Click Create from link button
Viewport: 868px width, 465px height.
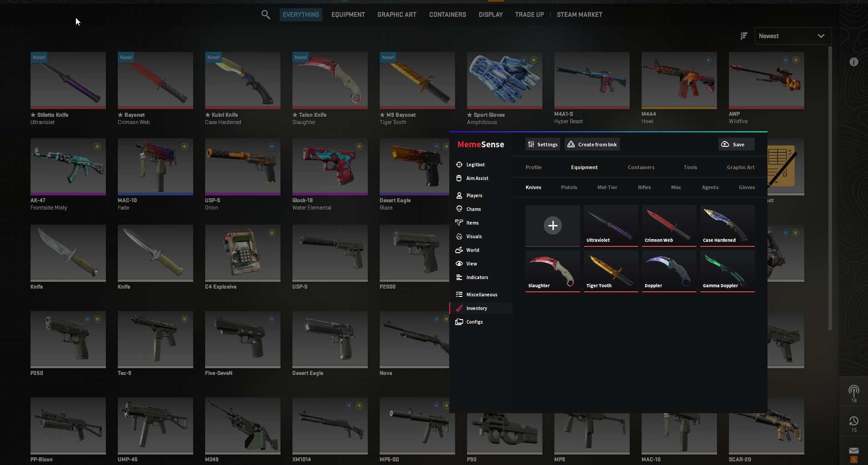592,144
